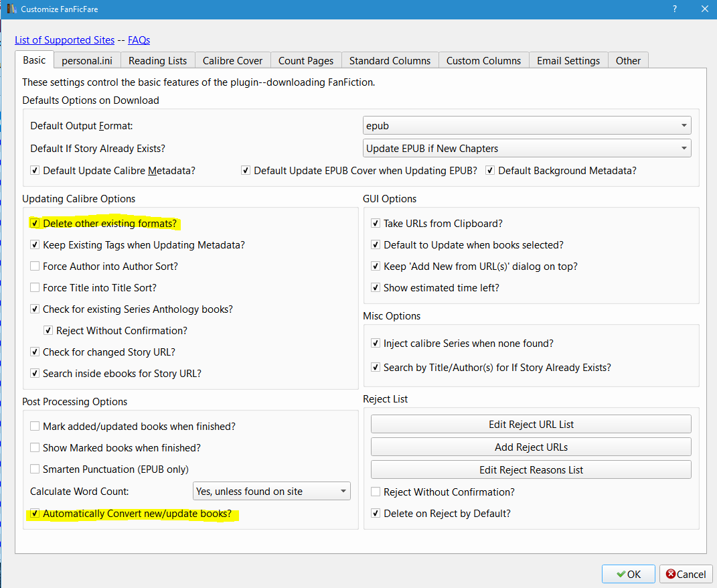Toggle Inject calibre Series when none found

click(x=376, y=343)
